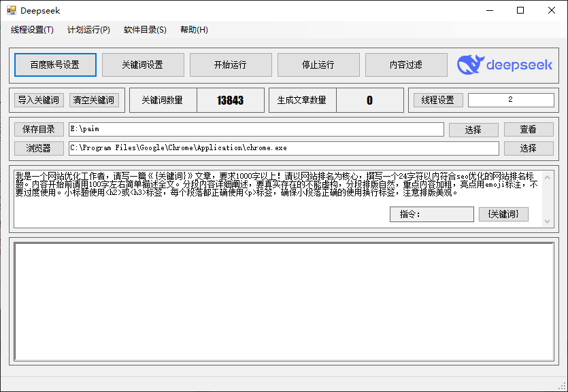Open the 软件目录(S) menu
Viewport: 568px width, 392px height.
pyautogui.click(x=145, y=30)
